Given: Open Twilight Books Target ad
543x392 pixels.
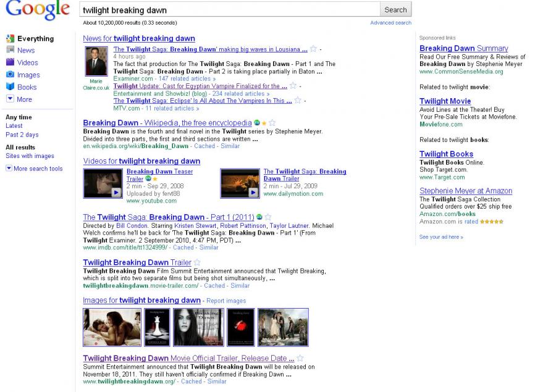Looking at the screenshot, I should [x=446, y=154].
